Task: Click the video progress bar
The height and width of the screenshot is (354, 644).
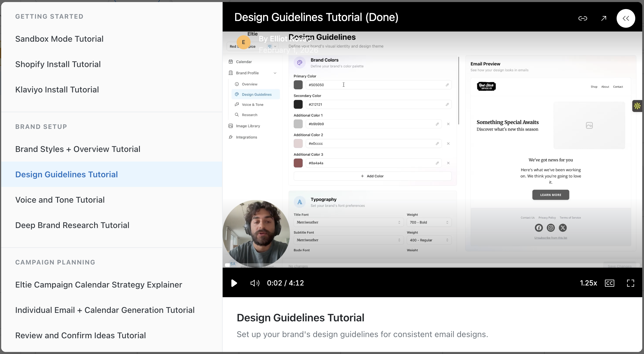Action: tap(431, 265)
